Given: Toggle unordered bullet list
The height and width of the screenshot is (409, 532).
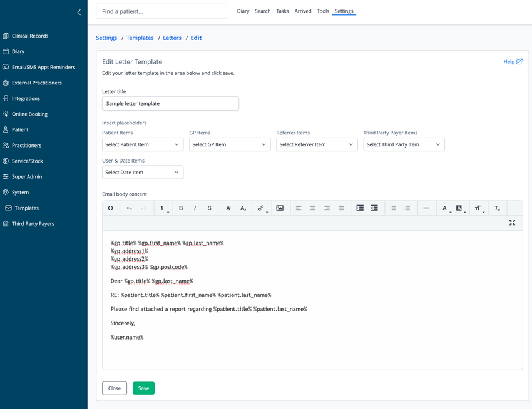Looking at the screenshot, I should tap(393, 208).
